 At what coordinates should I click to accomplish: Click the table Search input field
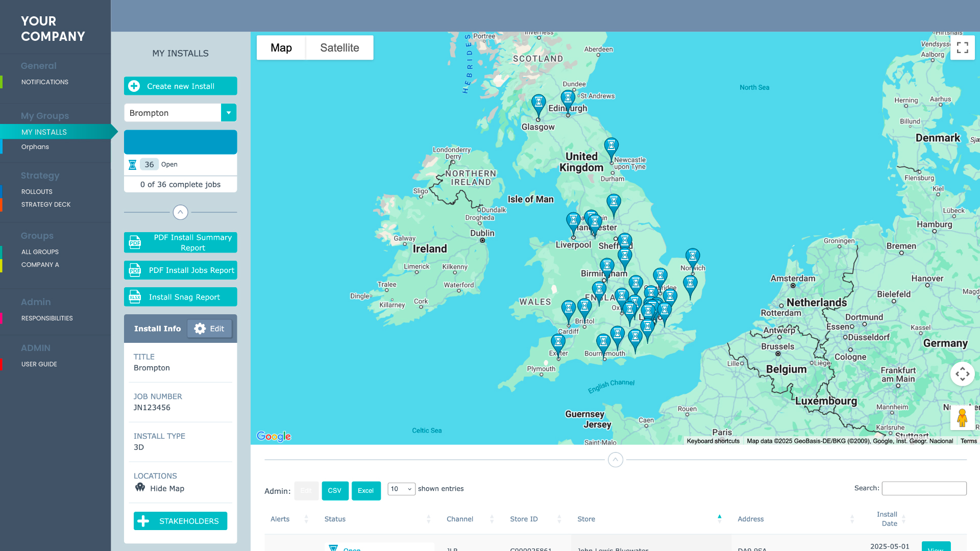[924, 488]
